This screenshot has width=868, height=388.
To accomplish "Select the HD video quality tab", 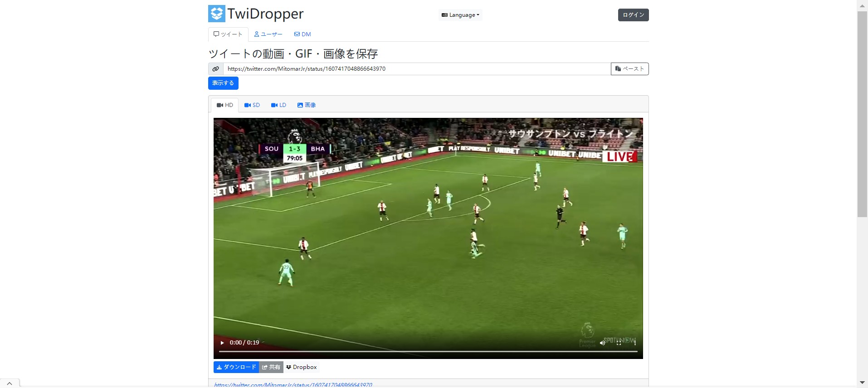I will [225, 105].
